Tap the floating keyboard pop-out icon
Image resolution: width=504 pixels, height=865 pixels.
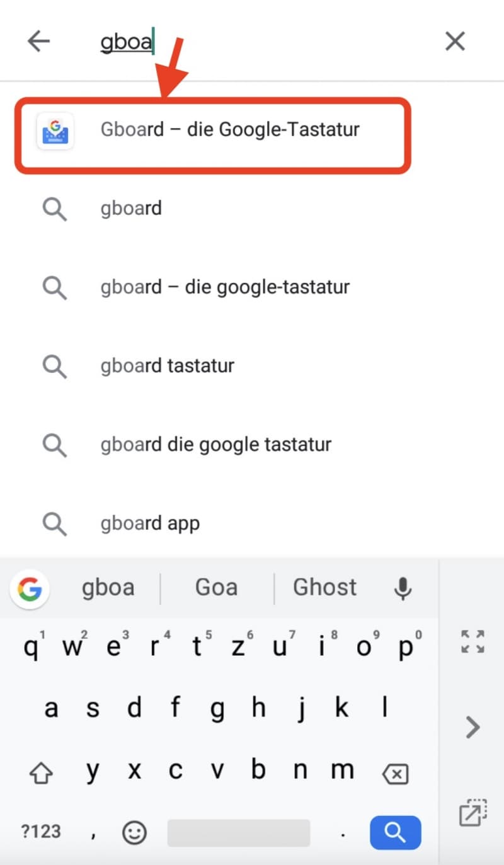pyautogui.click(x=472, y=813)
